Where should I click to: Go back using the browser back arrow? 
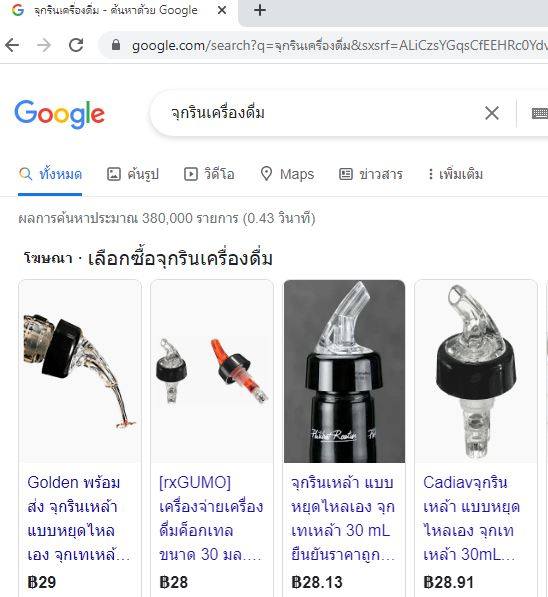[12, 45]
